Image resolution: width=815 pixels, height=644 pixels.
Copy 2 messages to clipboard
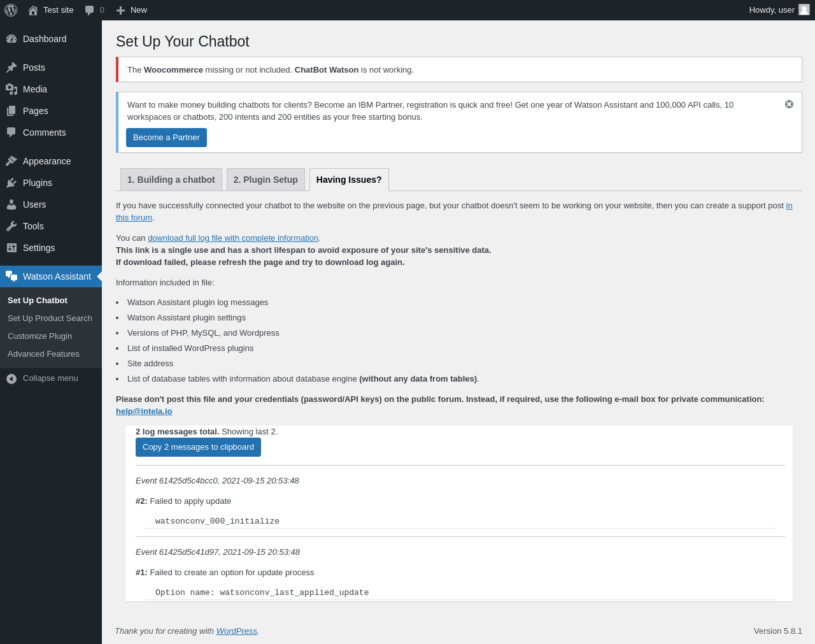198,447
